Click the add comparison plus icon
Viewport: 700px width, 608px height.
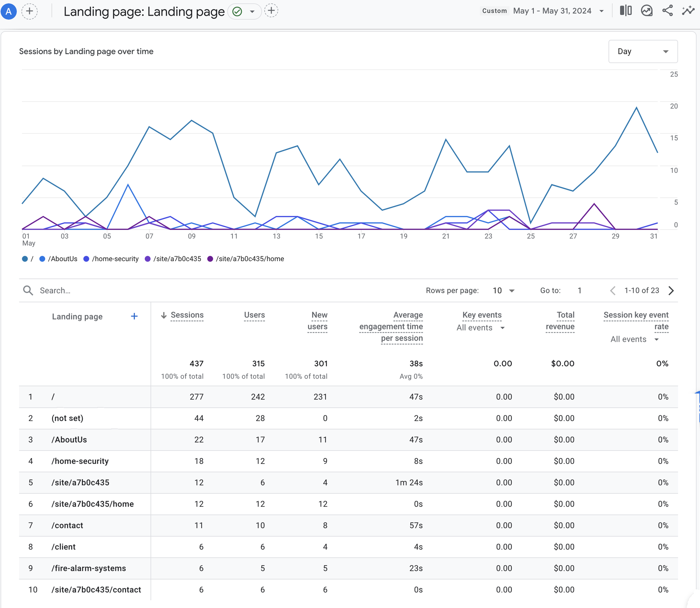[30, 11]
